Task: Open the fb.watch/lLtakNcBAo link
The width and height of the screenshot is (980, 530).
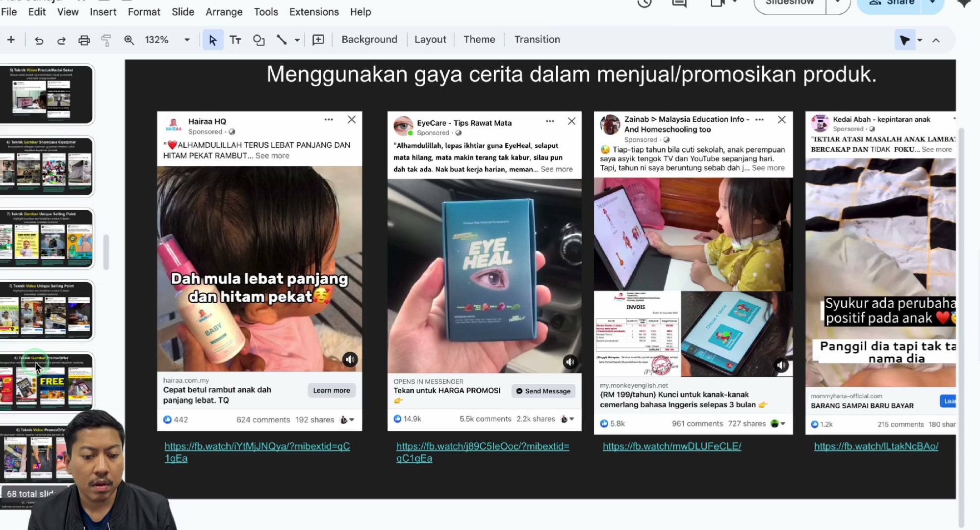Action: 876,446
